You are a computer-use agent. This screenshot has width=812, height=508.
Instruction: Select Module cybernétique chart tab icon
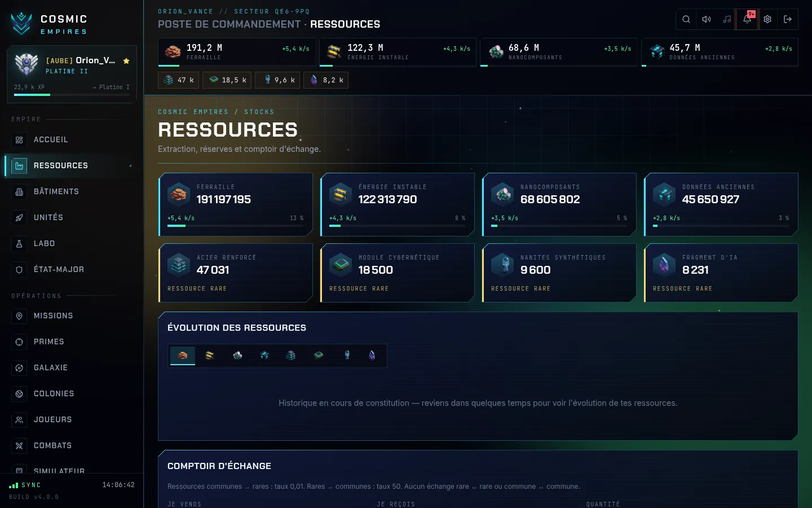coord(319,356)
